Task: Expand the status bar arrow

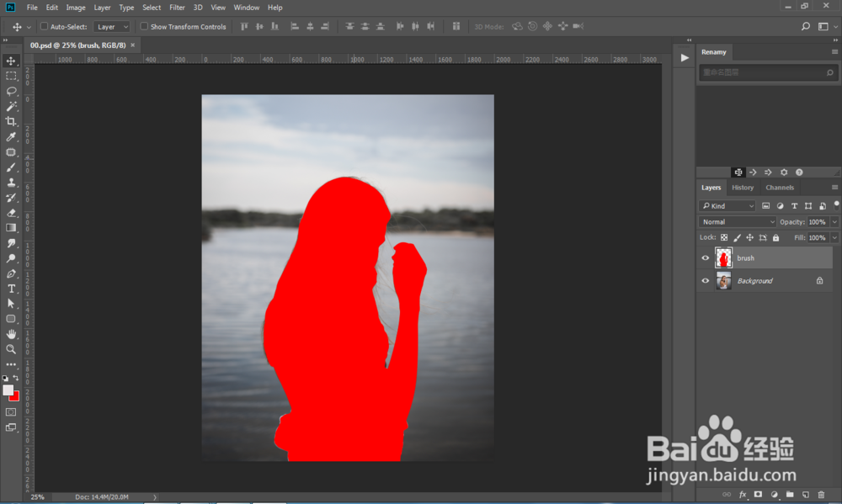Action: tap(155, 497)
